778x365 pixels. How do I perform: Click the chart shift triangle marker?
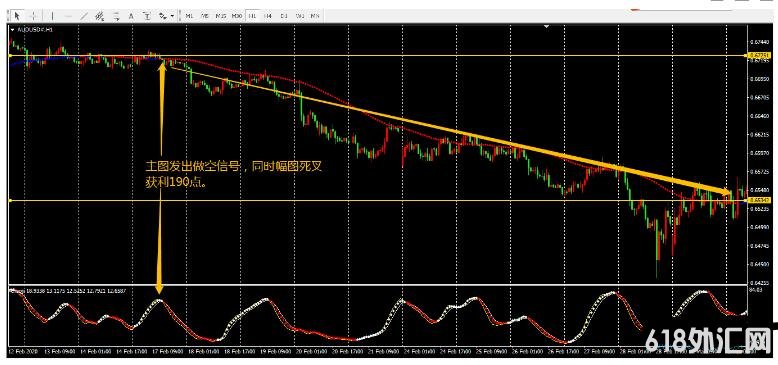coord(546,27)
